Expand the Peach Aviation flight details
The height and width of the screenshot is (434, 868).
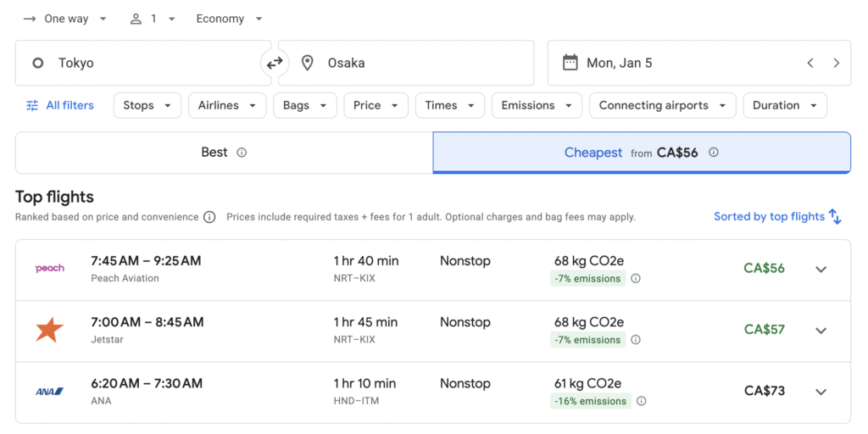tap(821, 270)
